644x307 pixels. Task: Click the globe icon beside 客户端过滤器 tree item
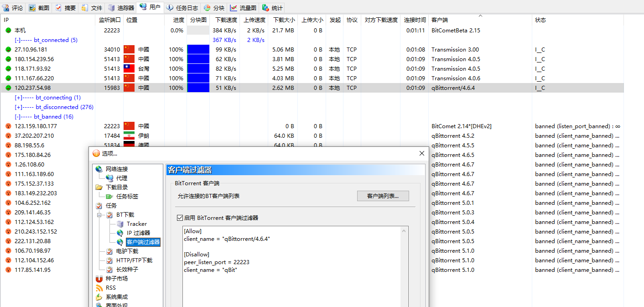click(x=120, y=242)
